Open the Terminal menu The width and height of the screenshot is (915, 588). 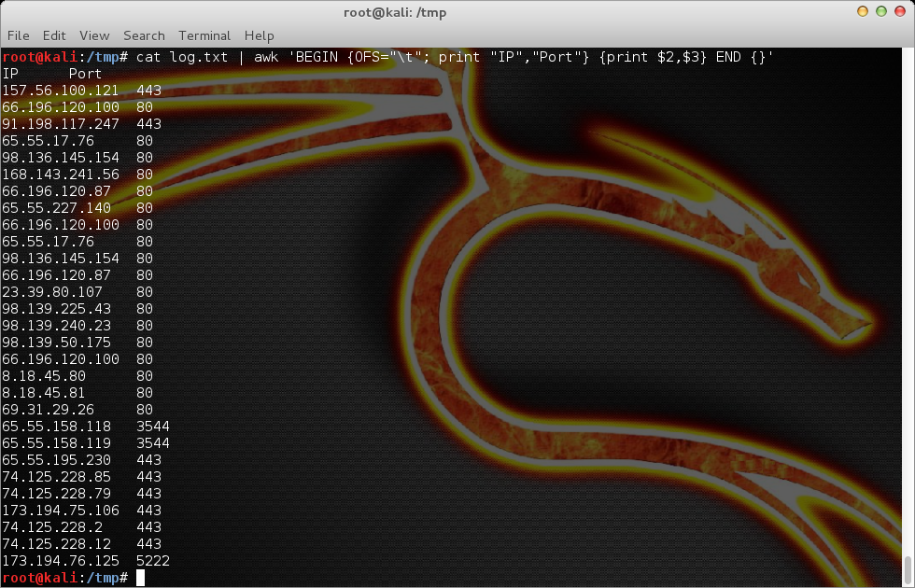[x=204, y=35]
